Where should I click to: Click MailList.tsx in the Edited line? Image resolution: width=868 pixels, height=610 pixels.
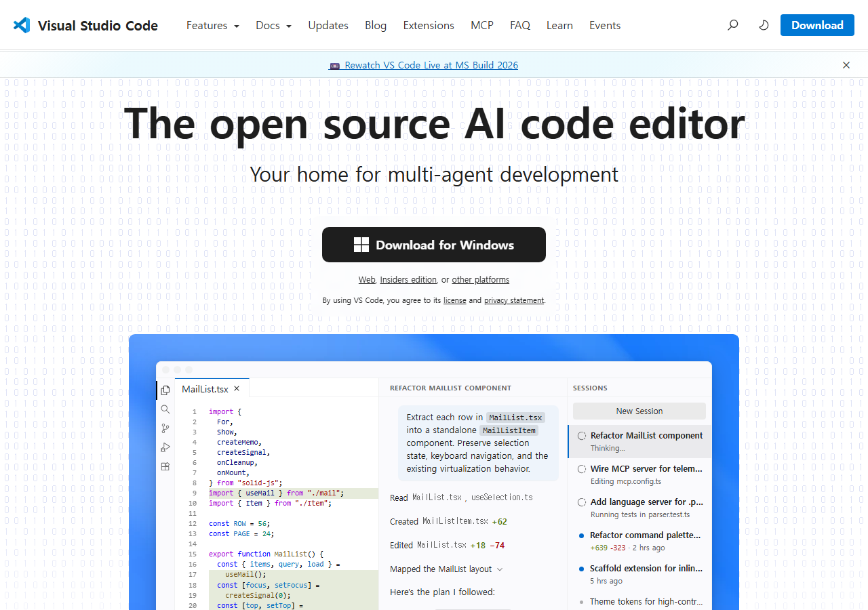441,546
